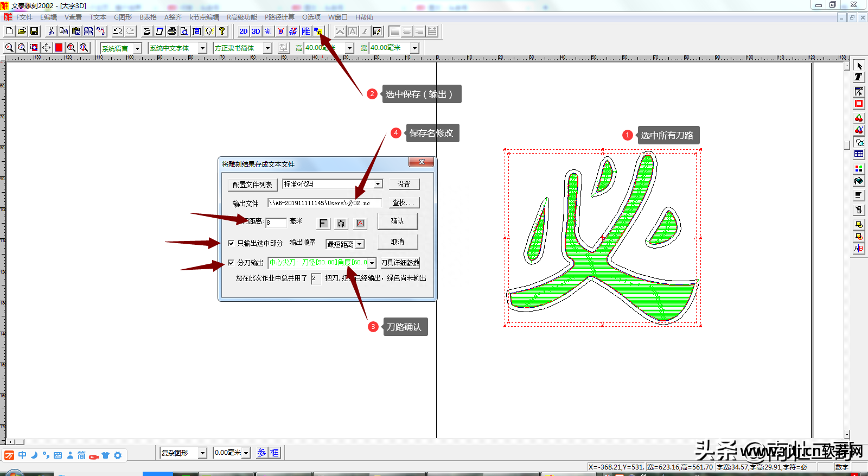
Task: Open the 标准G代码 format dropdown
Action: (378, 184)
